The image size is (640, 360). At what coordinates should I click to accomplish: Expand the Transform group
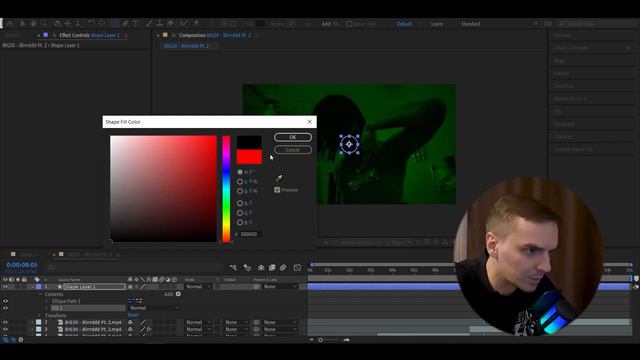[40, 316]
